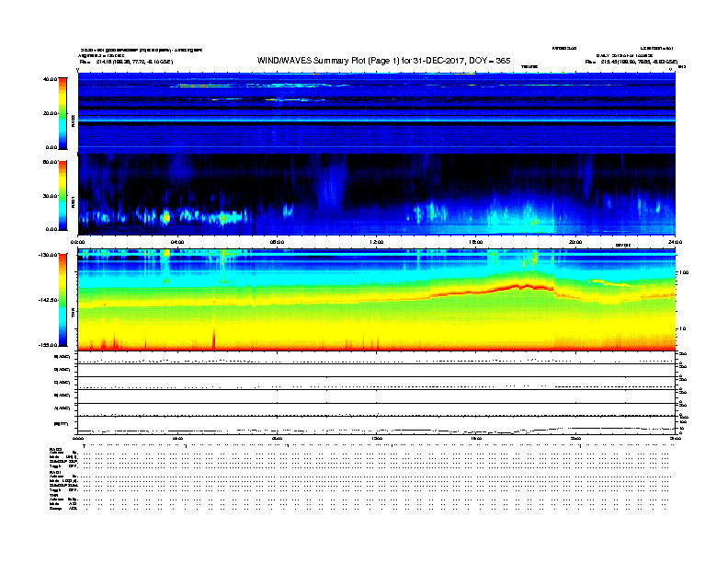Click the 10 label on TNR right axis
Viewport: 728px width, 563px height.
click(685, 329)
